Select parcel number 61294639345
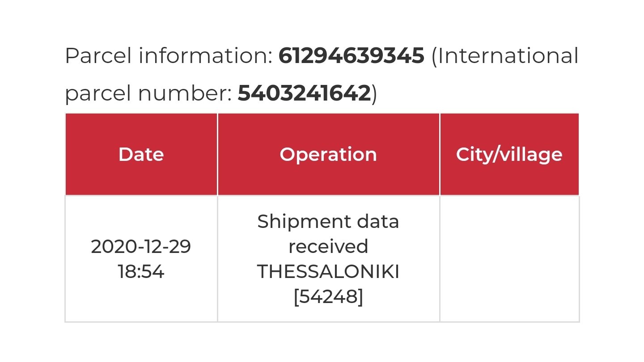 point(352,56)
